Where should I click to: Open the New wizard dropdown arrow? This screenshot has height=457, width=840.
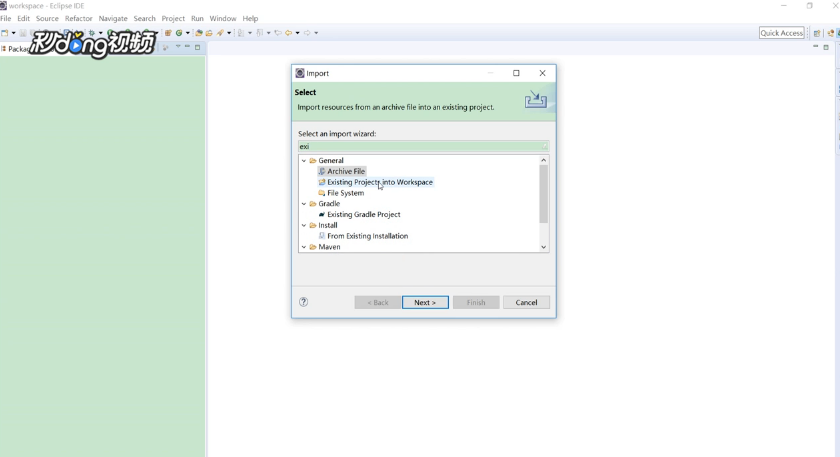(13, 33)
